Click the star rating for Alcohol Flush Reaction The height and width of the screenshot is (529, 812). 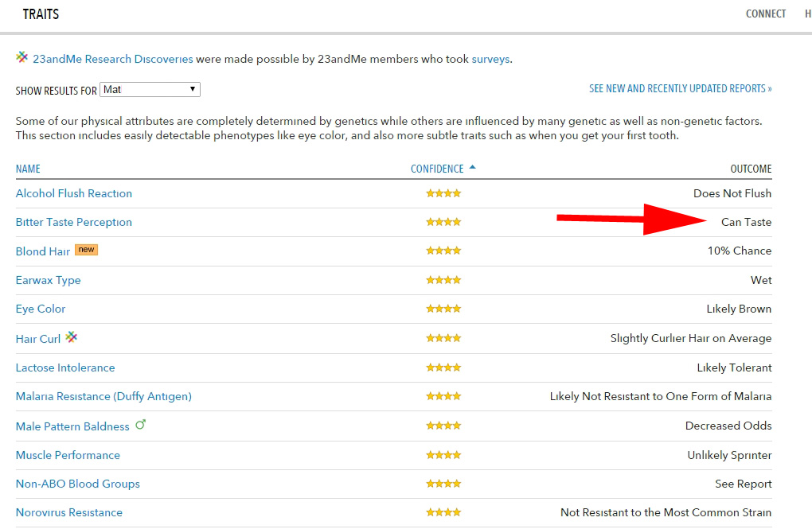443,193
